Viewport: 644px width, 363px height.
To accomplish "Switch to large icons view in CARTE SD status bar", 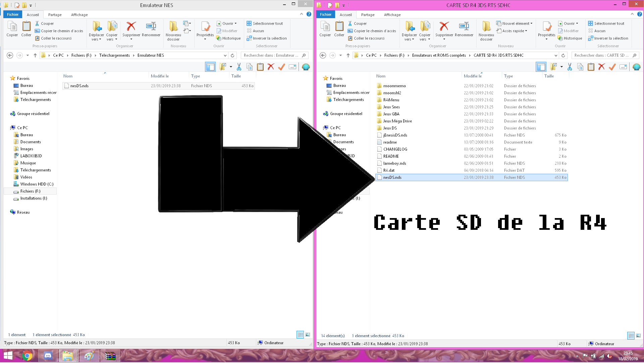I will [638, 336].
